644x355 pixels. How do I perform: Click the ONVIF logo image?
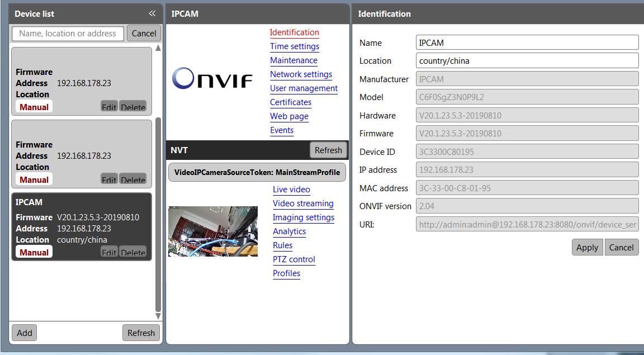[x=212, y=79]
